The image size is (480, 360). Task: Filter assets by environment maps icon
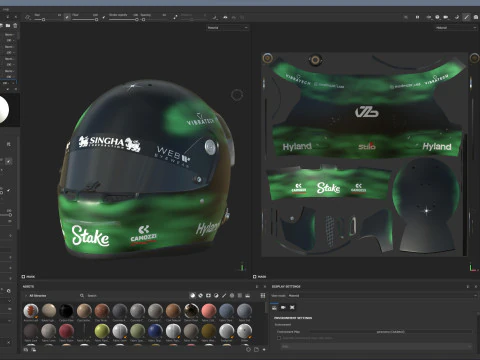tap(247, 295)
